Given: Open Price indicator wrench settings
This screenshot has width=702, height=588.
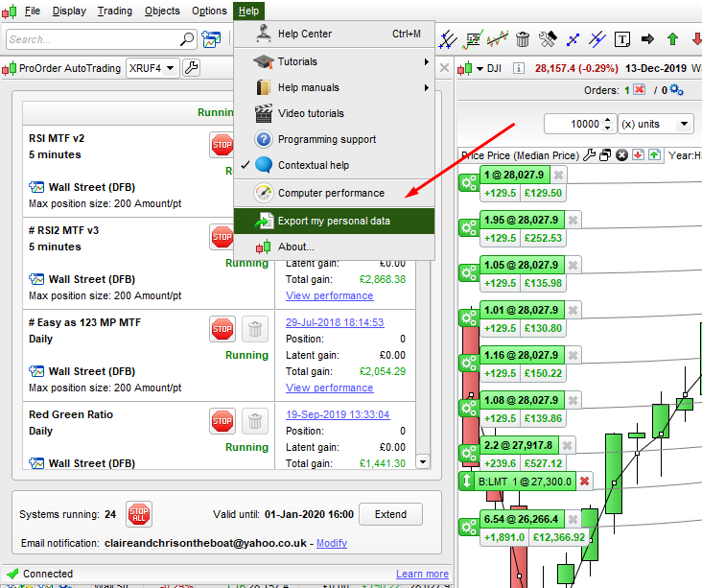Looking at the screenshot, I should (590, 155).
